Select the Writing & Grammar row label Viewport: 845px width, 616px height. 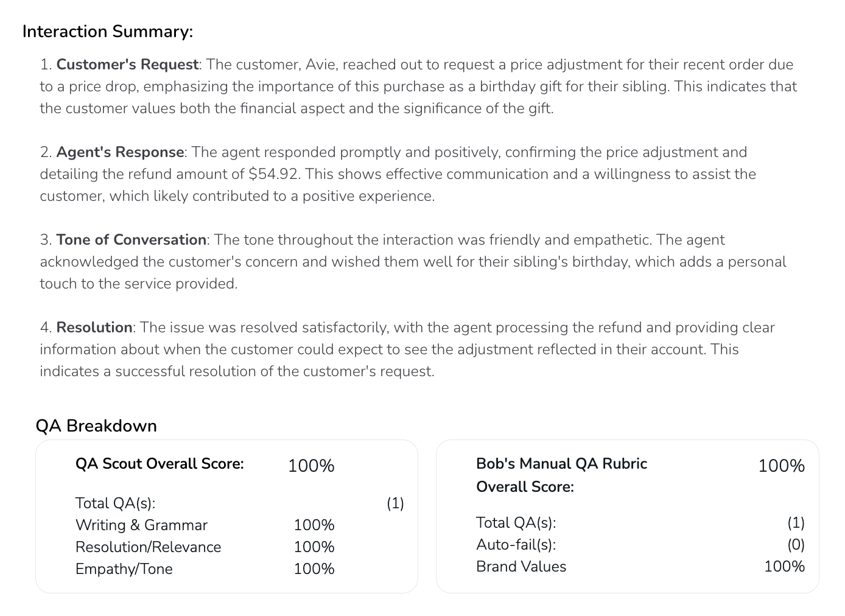141,525
